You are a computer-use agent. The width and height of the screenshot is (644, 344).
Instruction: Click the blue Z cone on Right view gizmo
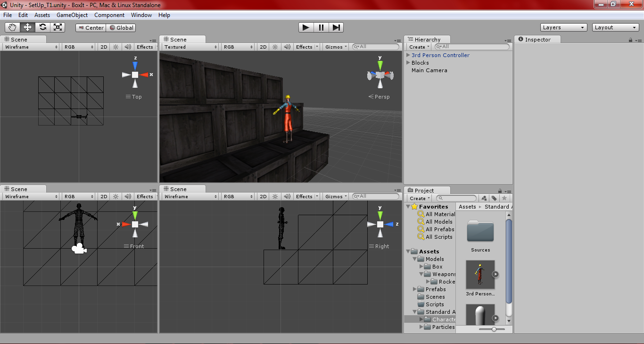(x=389, y=225)
